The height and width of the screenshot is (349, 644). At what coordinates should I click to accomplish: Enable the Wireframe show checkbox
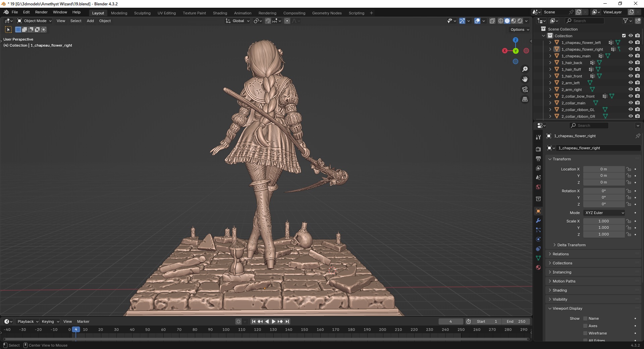pyautogui.click(x=585, y=333)
